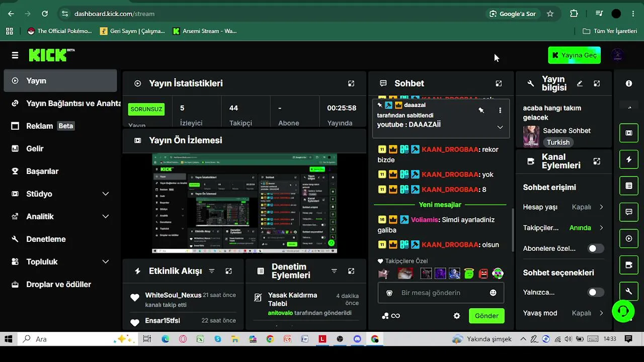This screenshot has height=362, width=644.
Task: Open the Arsemi Stream bookmark
Action: (204, 31)
